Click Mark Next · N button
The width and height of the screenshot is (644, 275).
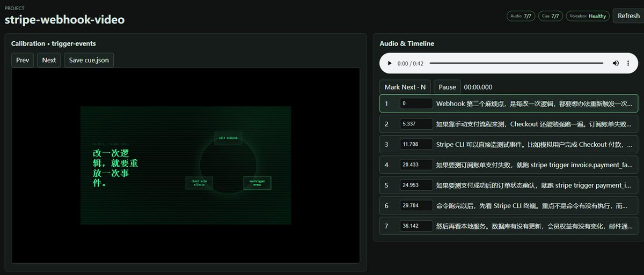pos(405,87)
